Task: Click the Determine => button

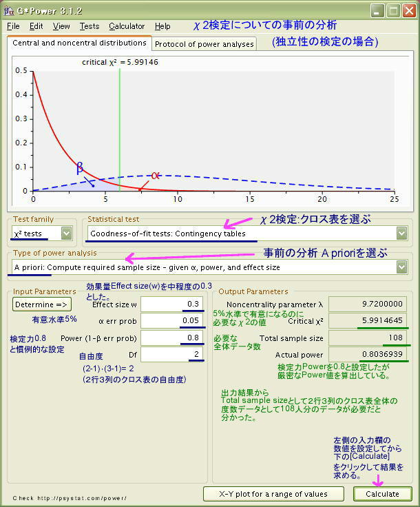Action: point(42,304)
